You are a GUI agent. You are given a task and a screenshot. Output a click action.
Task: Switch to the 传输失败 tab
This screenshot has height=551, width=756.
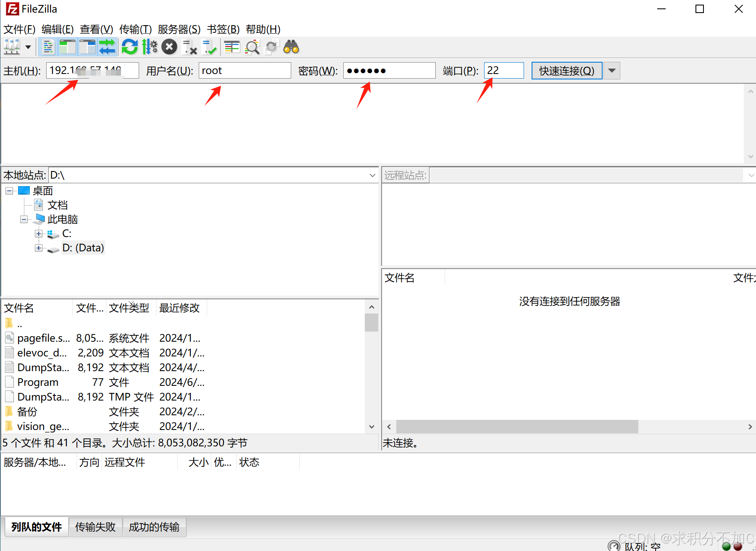click(x=95, y=527)
